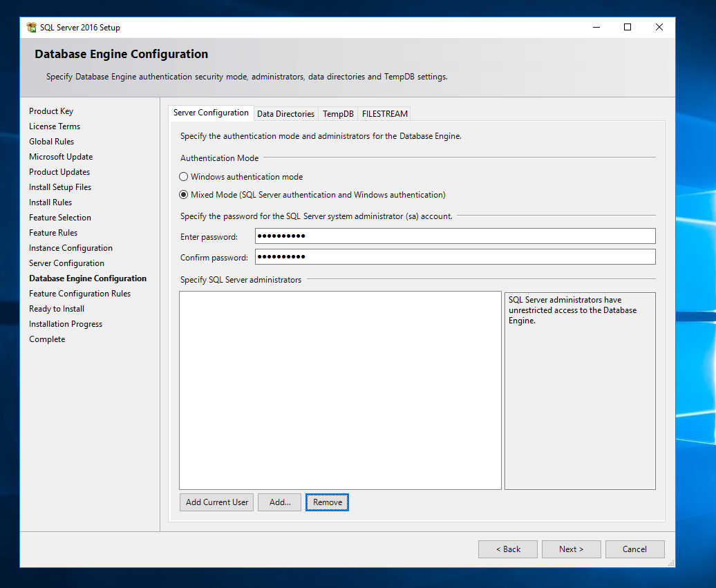The image size is (716, 588).
Task: Open the TempDB tab
Action: (338, 114)
